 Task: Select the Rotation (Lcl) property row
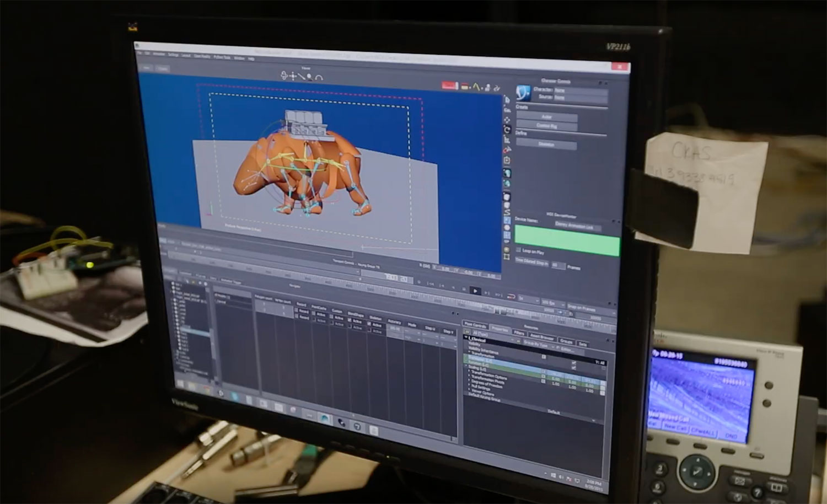(535, 374)
